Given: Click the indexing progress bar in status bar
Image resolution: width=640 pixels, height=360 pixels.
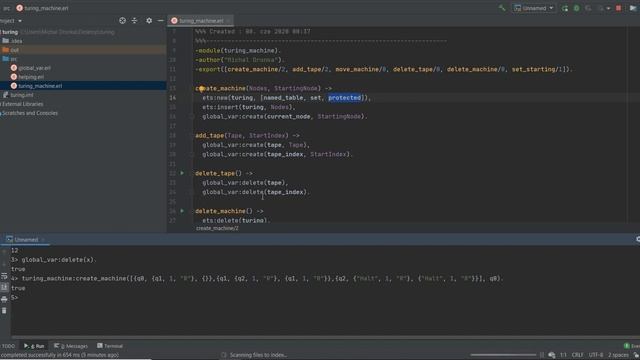Looking at the screenshot, I should pyautogui.click(x=503, y=355).
